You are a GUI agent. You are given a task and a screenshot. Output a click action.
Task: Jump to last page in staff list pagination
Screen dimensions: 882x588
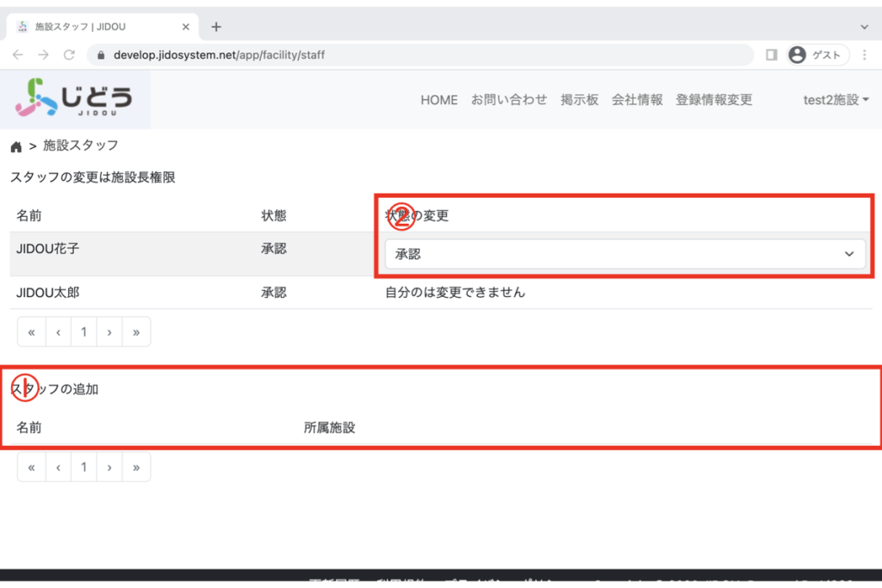tap(136, 331)
